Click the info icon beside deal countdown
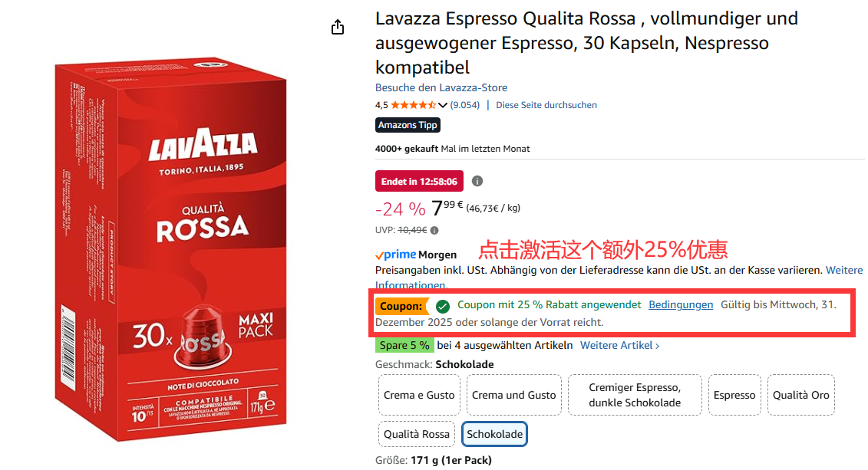 [477, 181]
